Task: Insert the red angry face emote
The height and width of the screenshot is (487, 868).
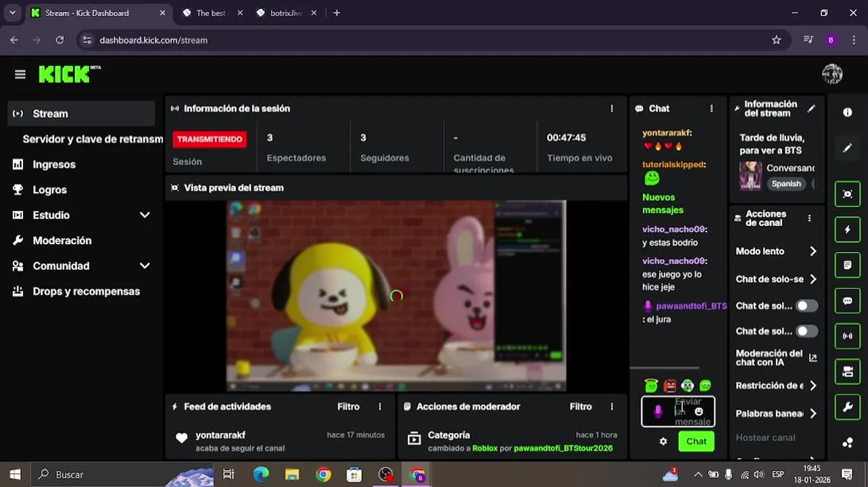Action: tap(669, 386)
